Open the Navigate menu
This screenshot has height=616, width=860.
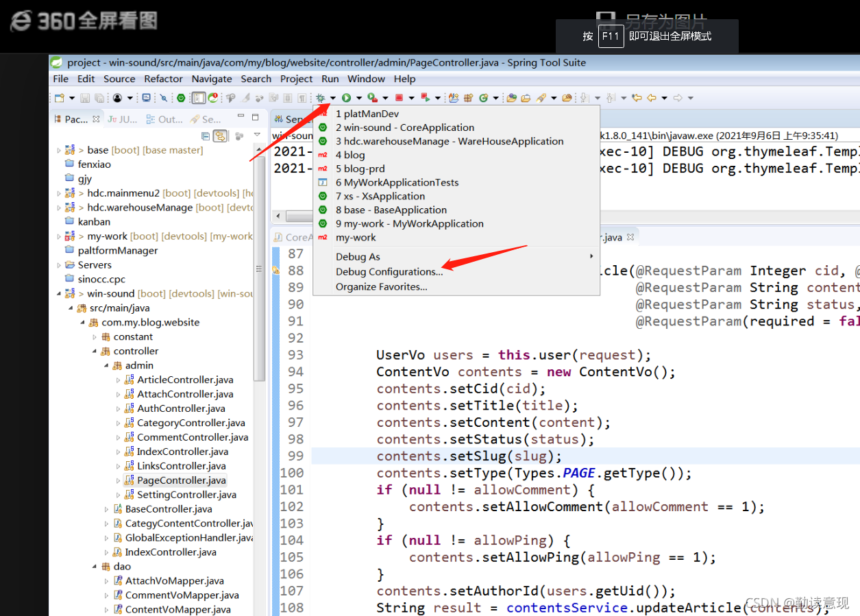[212, 79]
